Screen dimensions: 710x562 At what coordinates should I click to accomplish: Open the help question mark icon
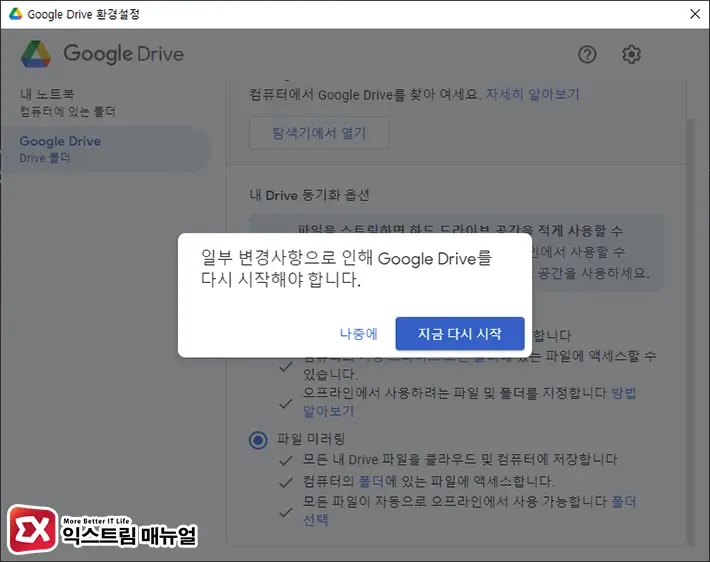pyautogui.click(x=587, y=55)
